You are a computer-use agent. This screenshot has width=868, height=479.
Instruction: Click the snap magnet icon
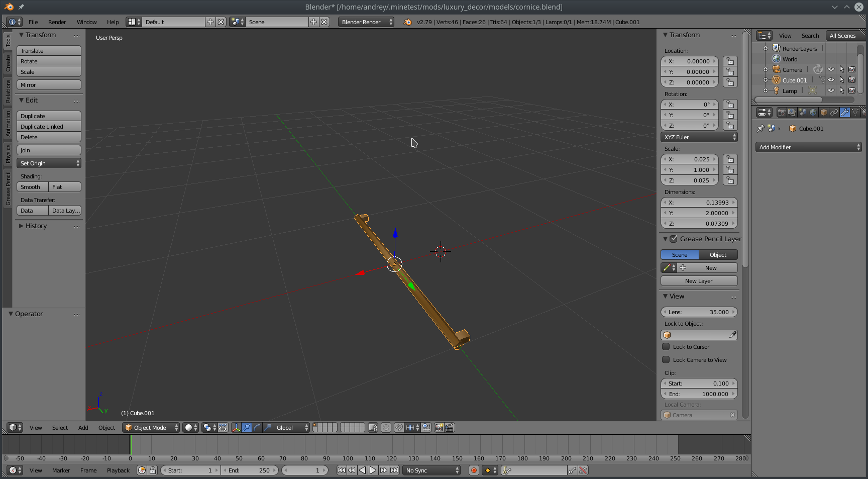(x=399, y=428)
